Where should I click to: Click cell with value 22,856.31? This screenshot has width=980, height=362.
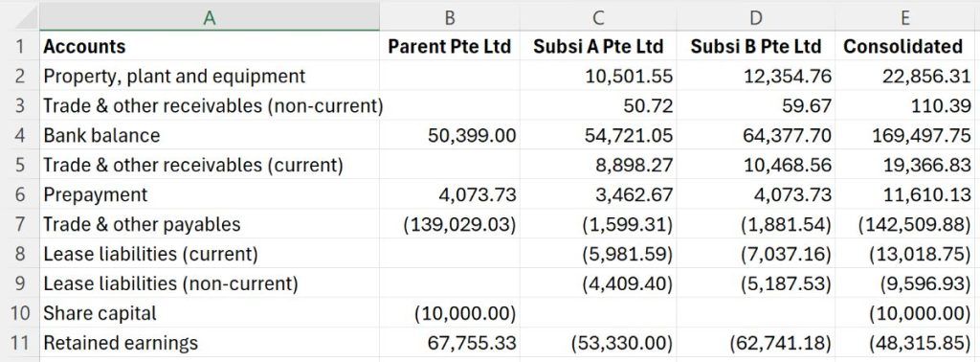[x=905, y=76]
